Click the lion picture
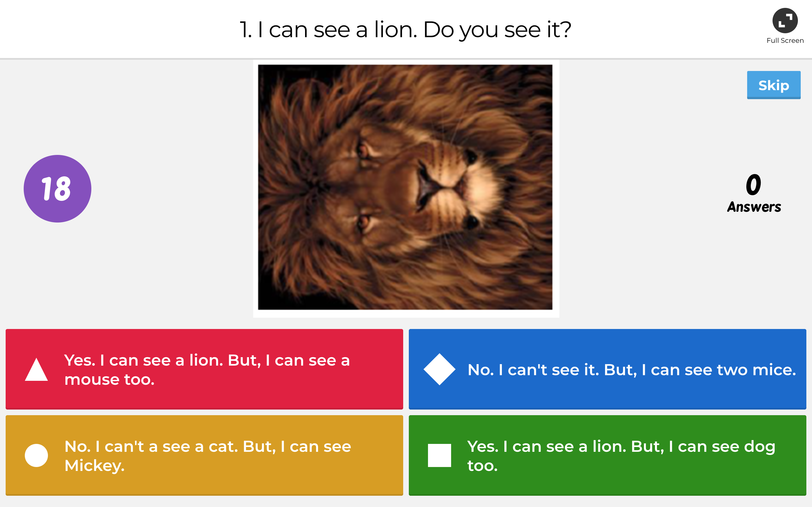This screenshot has height=507, width=812. click(x=404, y=188)
